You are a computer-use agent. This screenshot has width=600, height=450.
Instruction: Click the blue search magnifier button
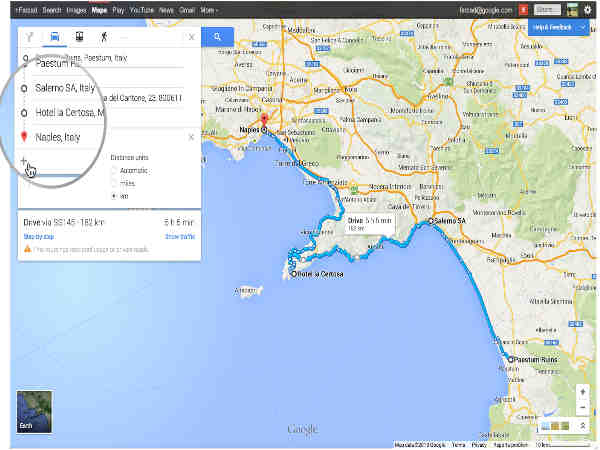(217, 37)
